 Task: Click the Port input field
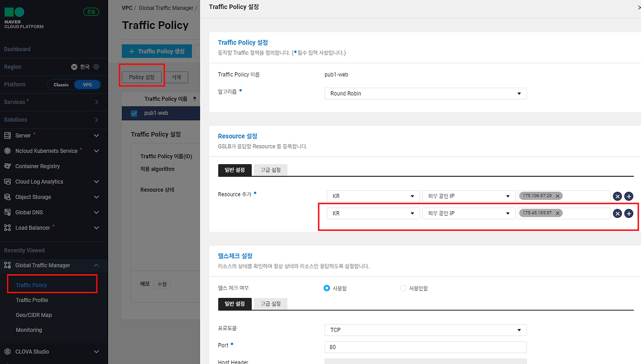426,347
